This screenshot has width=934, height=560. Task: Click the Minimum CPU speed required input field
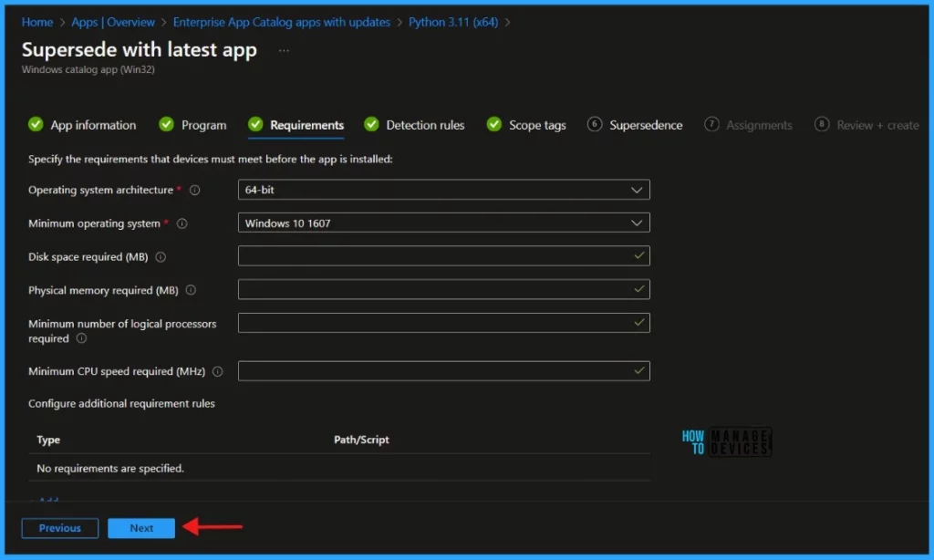coord(444,371)
